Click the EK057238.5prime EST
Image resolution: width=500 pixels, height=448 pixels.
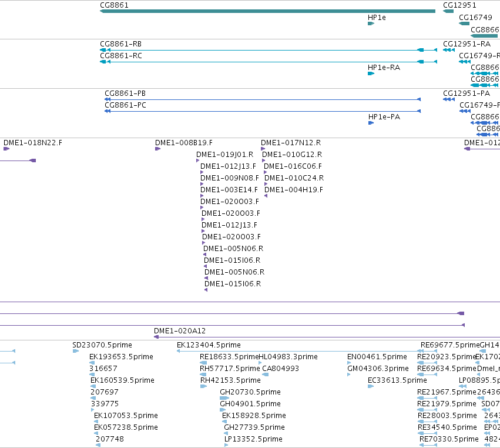click(x=96, y=433)
